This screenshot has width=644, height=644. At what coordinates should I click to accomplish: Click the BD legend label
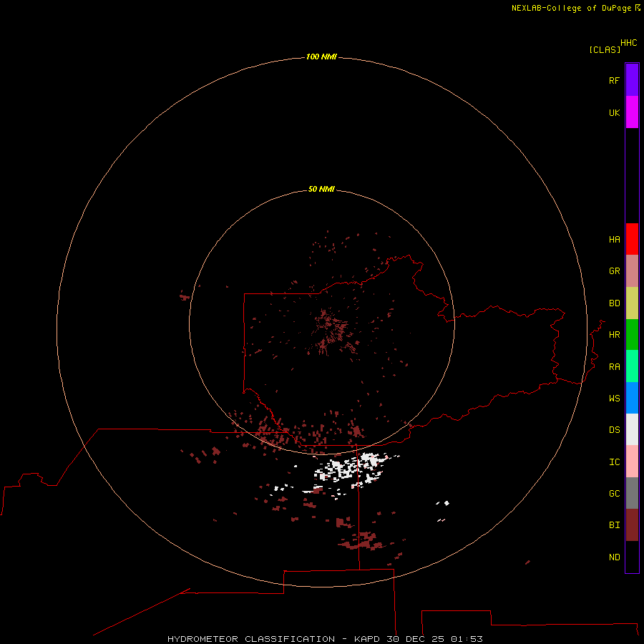(614, 303)
